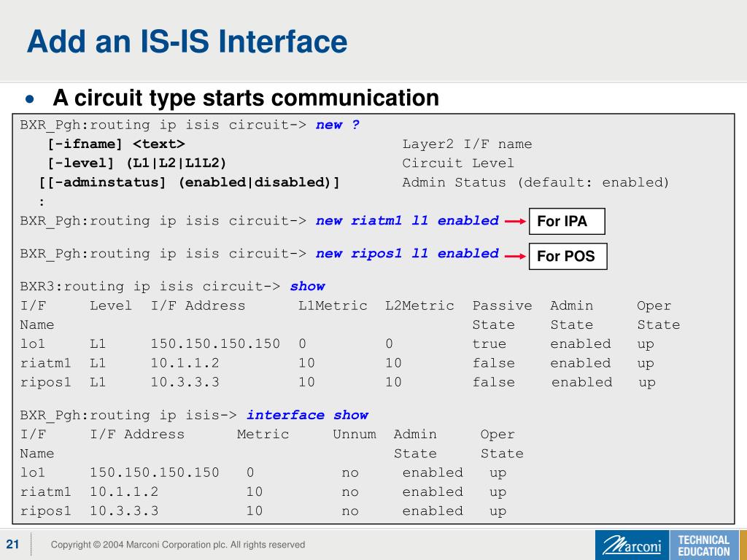The width and height of the screenshot is (747, 560).
Task: Click the L1Metric column header
Action: pos(333,306)
